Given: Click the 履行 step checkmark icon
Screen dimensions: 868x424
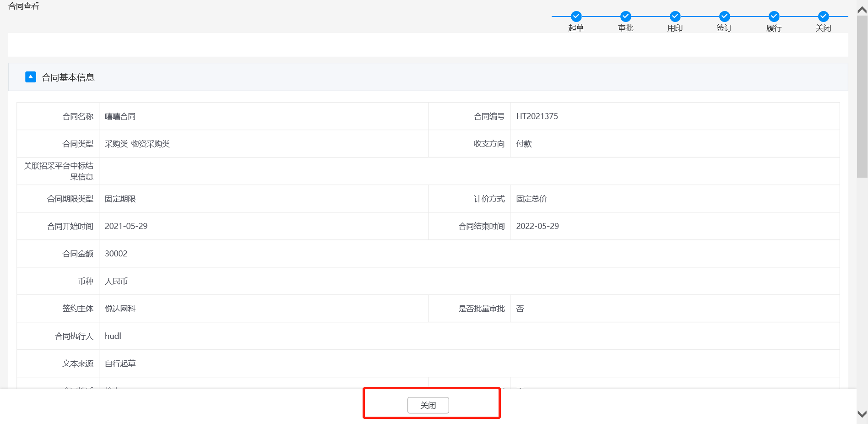Looking at the screenshot, I should pyautogui.click(x=774, y=16).
